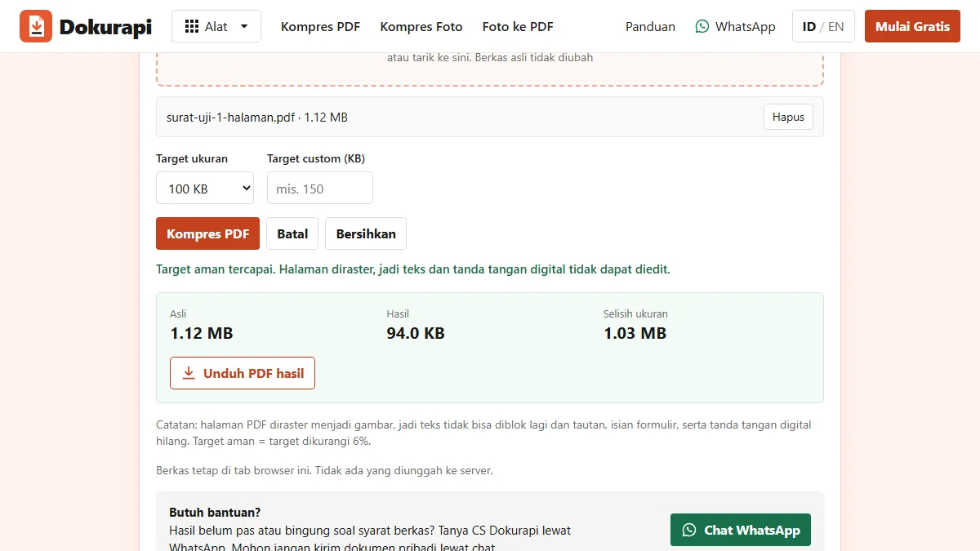The width and height of the screenshot is (980, 551).
Task: Click the Chat WhatsApp button label
Action: [752, 530]
